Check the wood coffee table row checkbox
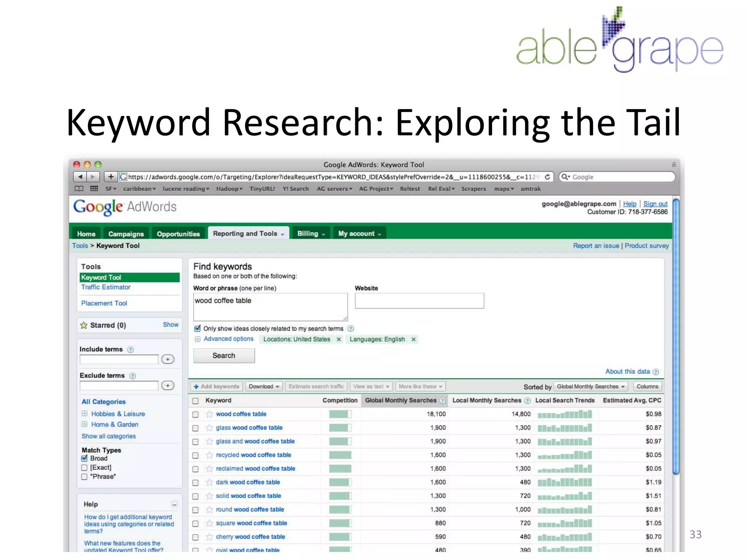The image size is (747, 560). pyautogui.click(x=196, y=415)
